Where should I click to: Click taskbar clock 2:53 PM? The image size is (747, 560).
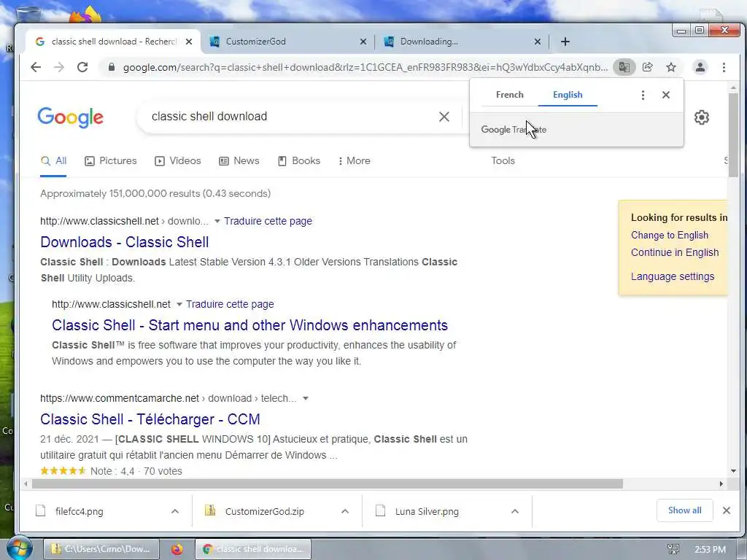710,550
